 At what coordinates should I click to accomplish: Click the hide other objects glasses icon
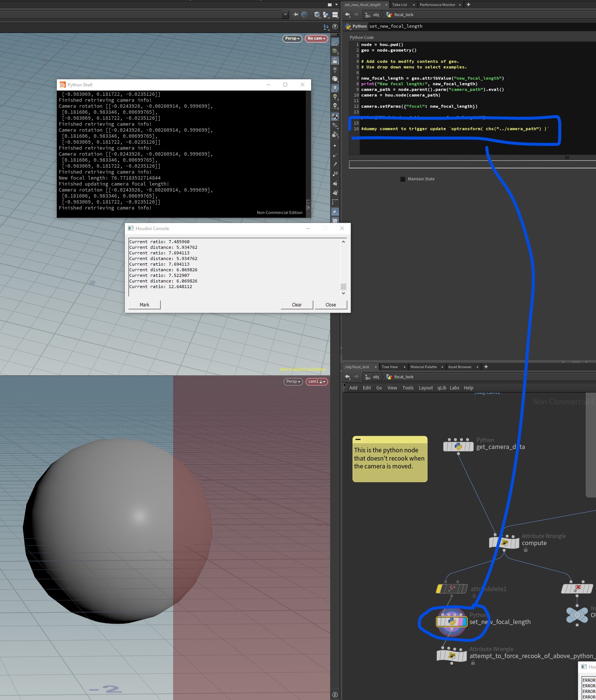coord(335,125)
